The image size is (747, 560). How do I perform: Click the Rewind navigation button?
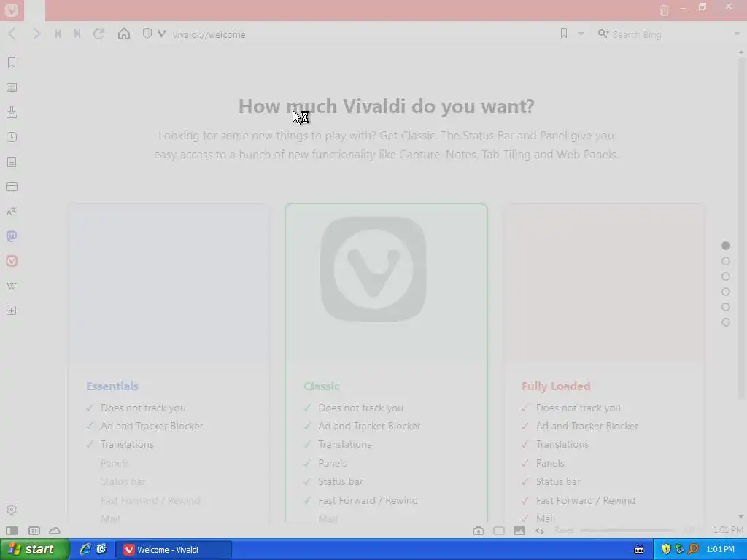point(58,34)
